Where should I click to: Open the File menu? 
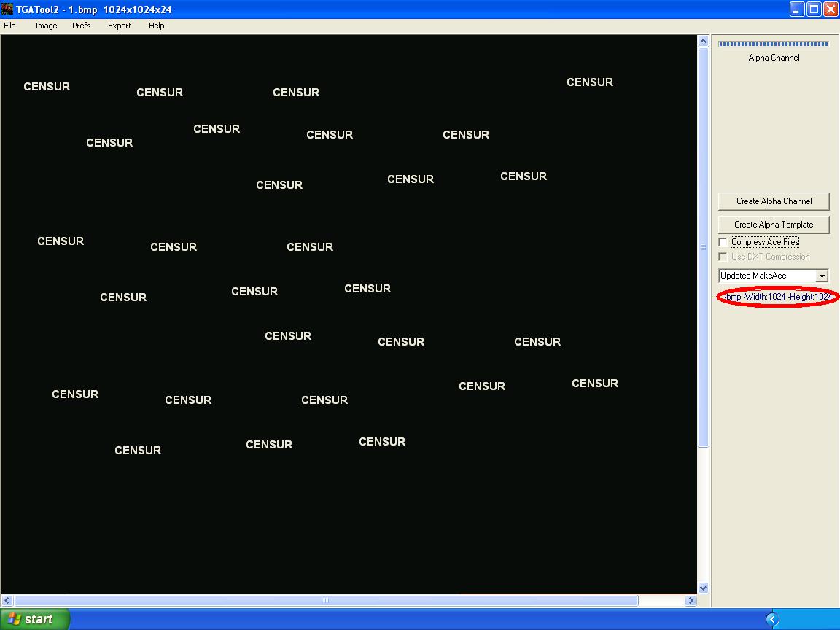tap(9, 26)
